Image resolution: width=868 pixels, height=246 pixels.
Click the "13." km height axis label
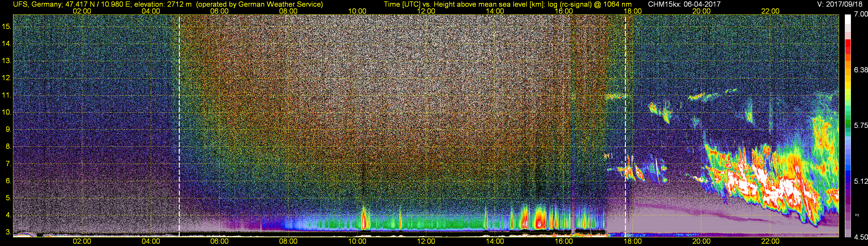pos(6,61)
